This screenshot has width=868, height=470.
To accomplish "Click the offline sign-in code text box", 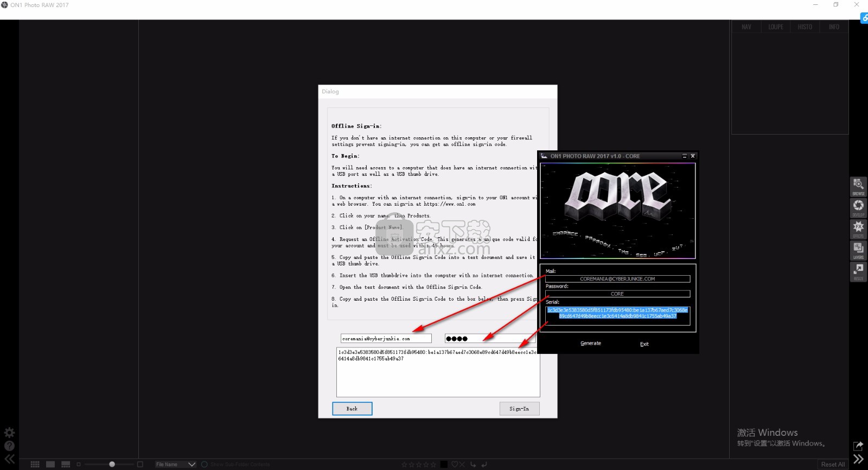I will point(438,372).
